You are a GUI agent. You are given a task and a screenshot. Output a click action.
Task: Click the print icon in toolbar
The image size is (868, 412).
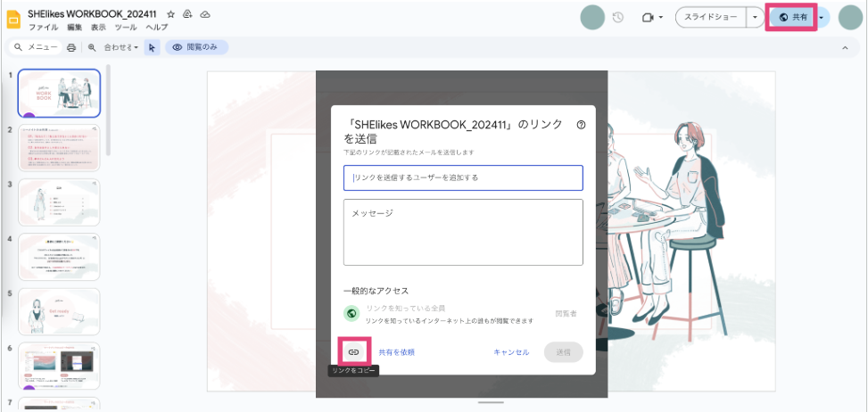point(70,47)
